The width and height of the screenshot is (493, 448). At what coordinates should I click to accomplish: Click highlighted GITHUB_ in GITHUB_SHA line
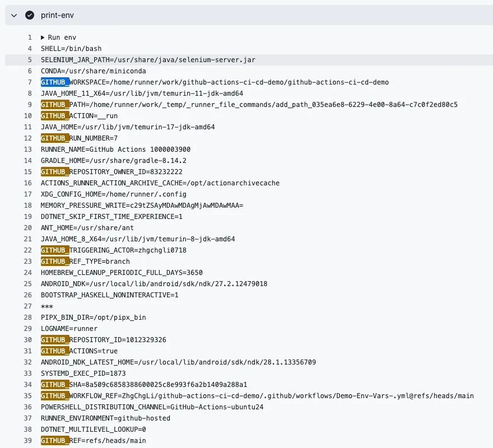[x=55, y=385]
